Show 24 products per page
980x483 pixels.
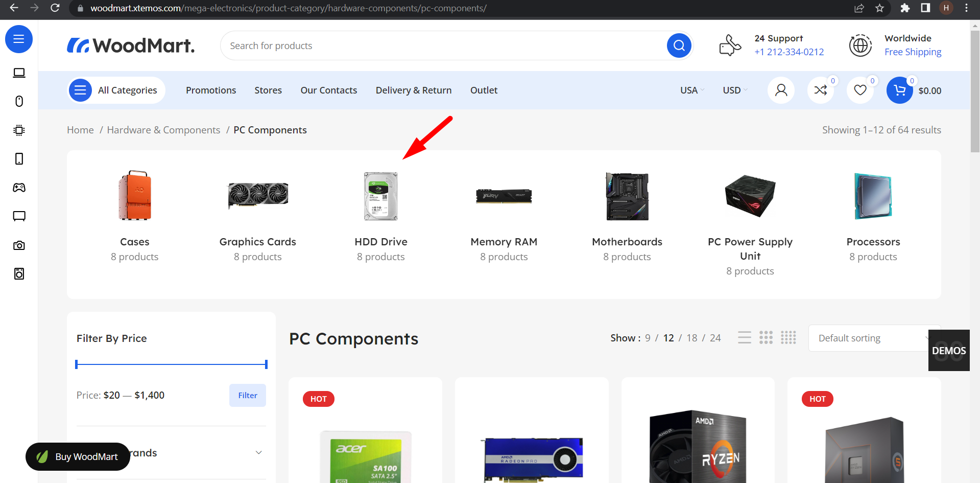[x=715, y=338]
